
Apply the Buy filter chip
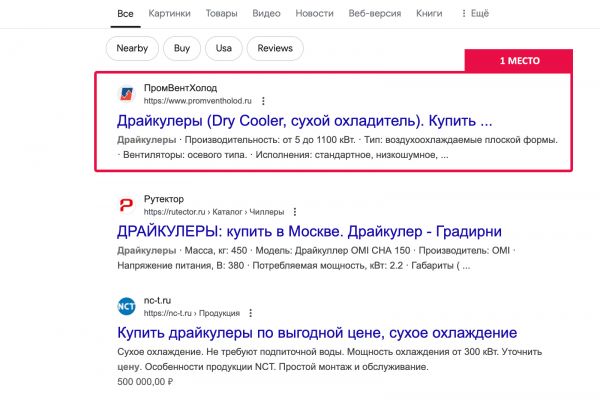(182, 48)
